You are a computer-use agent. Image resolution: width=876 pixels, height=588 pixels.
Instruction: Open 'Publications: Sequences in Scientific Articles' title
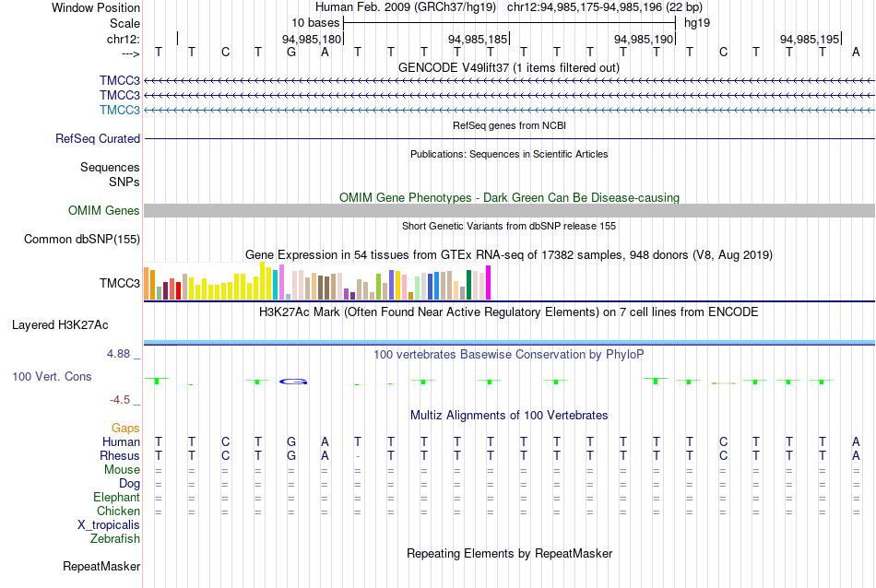coord(509,154)
